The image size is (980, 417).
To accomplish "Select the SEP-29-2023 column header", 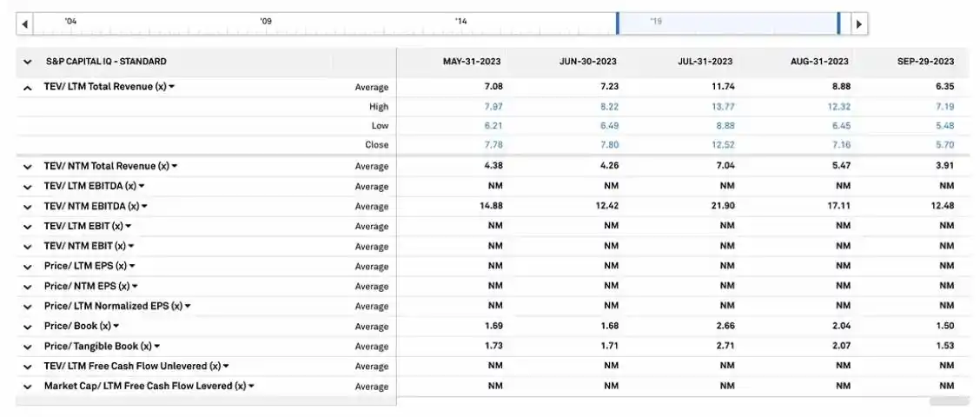I will [925, 62].
